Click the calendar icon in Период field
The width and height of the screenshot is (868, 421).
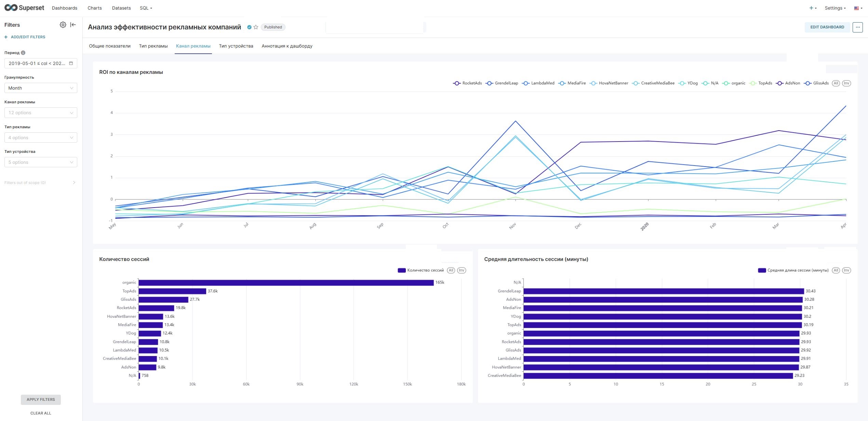pyautogui.click(x=71, y=63)
